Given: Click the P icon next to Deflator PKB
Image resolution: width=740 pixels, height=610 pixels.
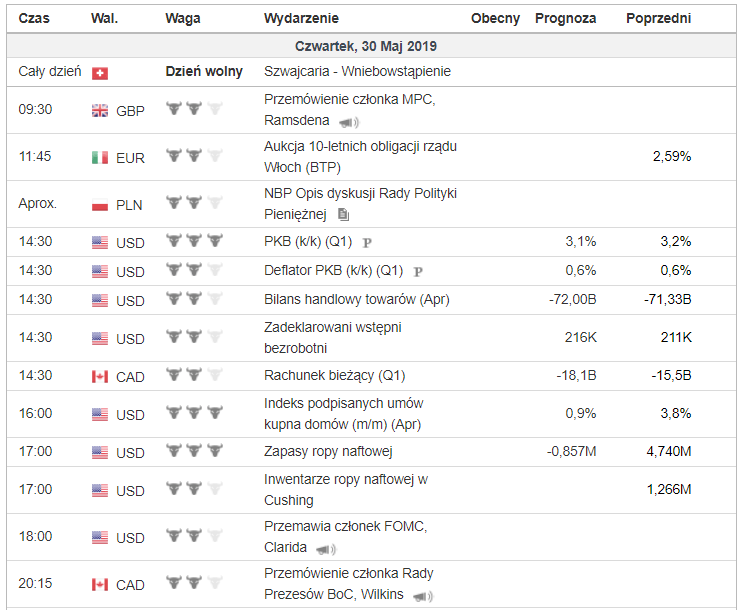Looking at the screenshot, I should click(418, 271).
